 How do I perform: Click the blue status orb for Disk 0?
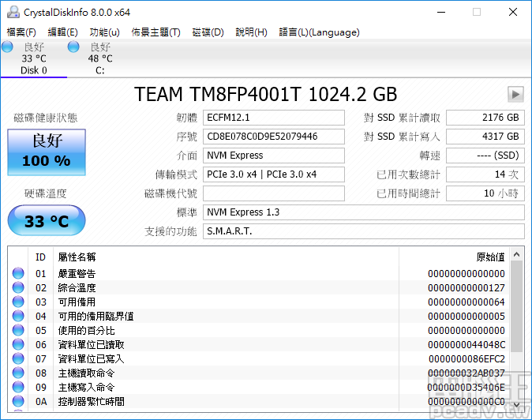tap(7, 47)
